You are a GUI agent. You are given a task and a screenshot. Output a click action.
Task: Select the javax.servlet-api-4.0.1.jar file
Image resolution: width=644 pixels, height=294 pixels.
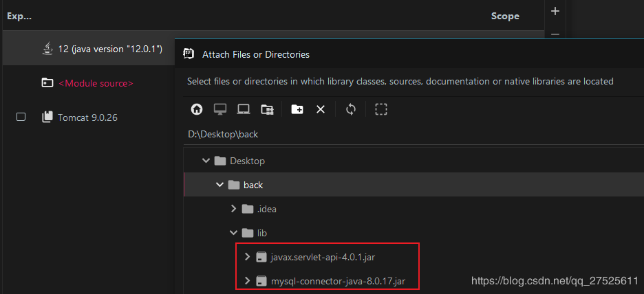point(322,257)
